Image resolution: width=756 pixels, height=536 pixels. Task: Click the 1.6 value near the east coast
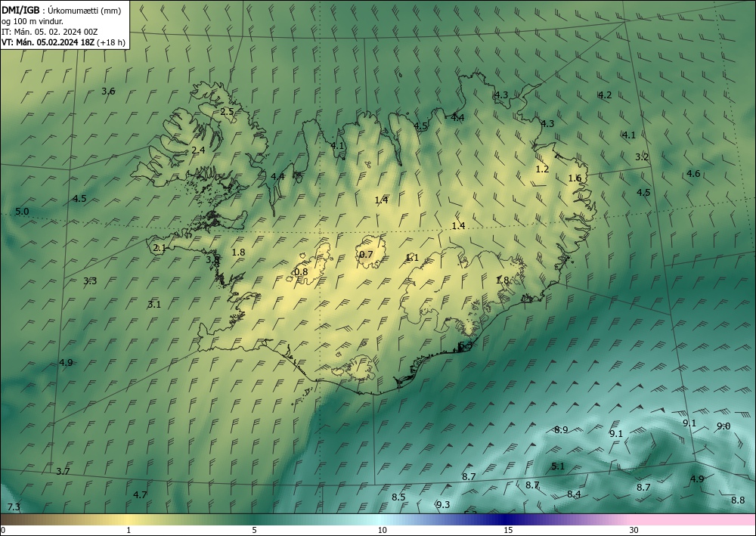click(575, 178)
